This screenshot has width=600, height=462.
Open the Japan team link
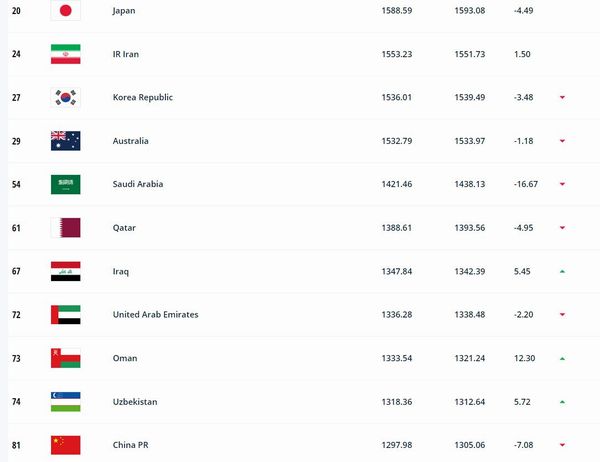point(125,12)
